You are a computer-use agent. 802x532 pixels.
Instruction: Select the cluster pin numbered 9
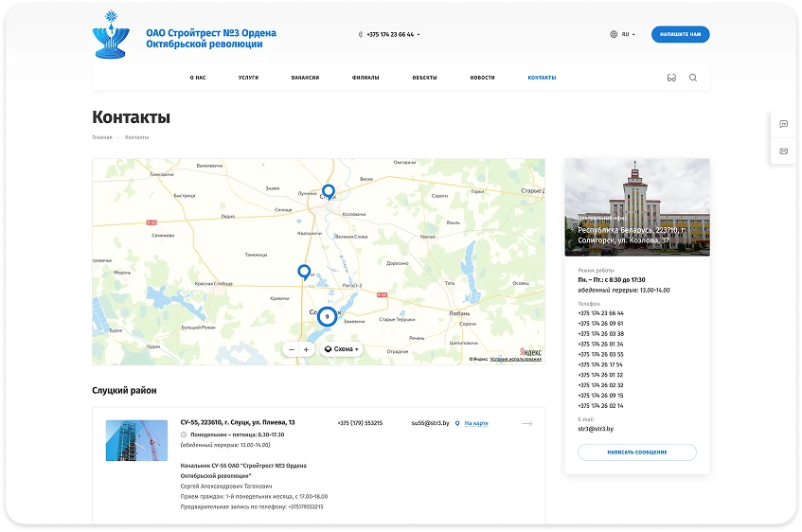pos(328,316)
